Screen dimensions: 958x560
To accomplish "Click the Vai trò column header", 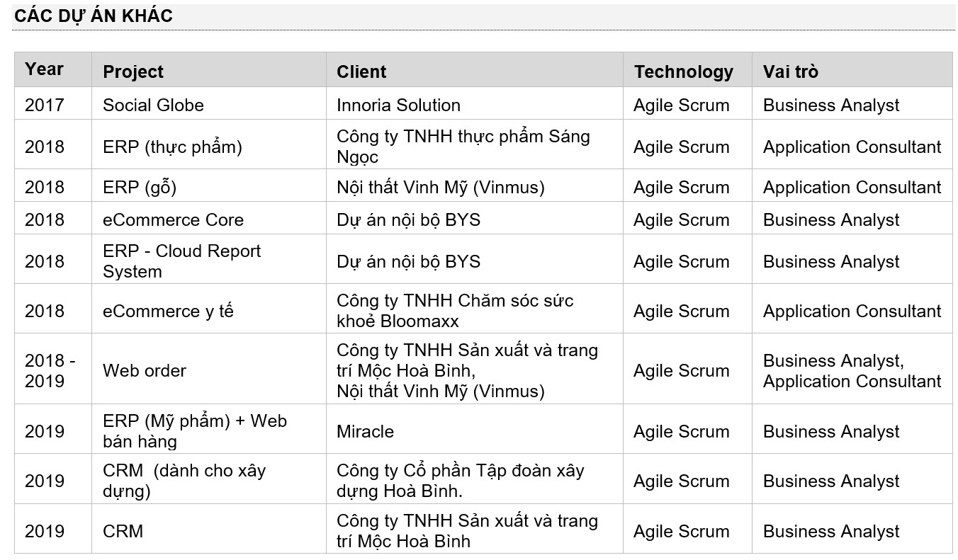I will 852,70.
